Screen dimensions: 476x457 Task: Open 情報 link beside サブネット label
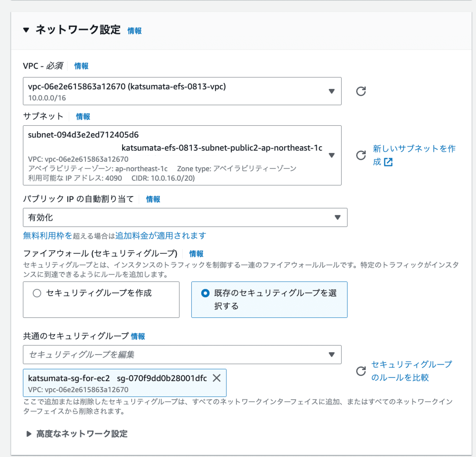click(x=83, y=117)
